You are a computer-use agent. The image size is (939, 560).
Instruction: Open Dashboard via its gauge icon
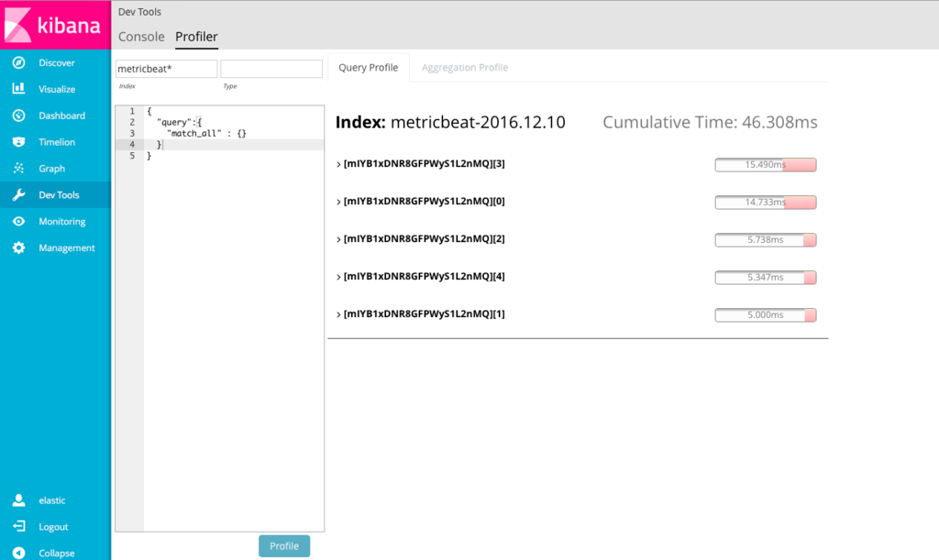click(18, 115)
